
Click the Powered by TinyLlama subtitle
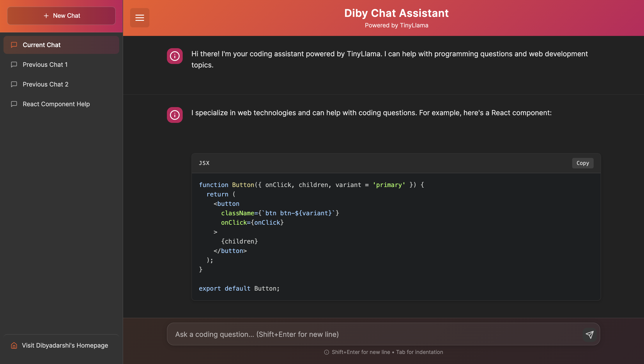pos(396,25)
